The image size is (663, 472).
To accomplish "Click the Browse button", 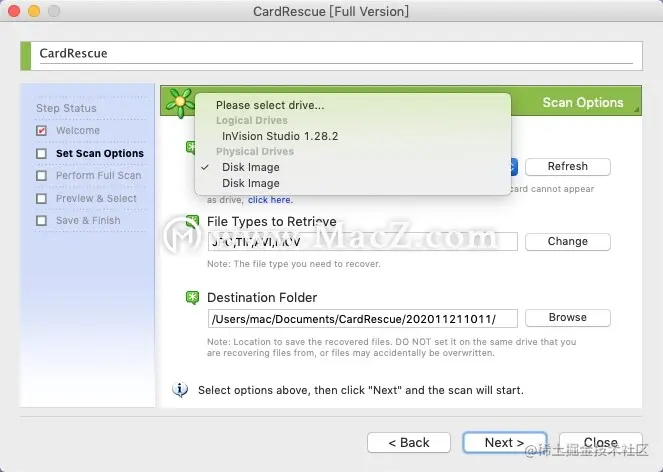I will pos(567,318).
